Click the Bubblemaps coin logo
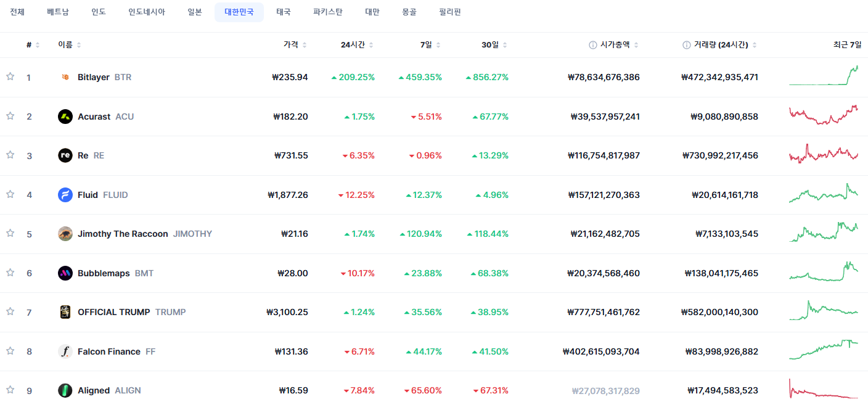 pos(65,273)
